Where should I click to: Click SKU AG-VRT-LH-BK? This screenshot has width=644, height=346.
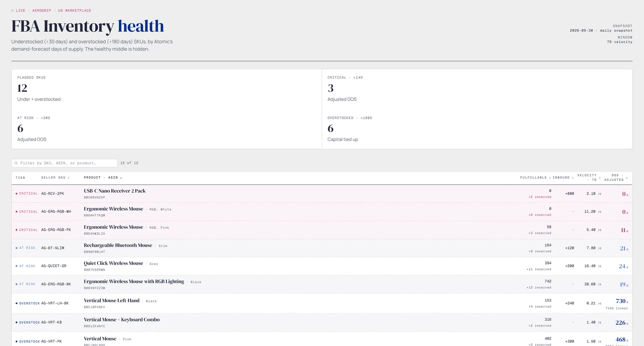(x=55, y=303)
